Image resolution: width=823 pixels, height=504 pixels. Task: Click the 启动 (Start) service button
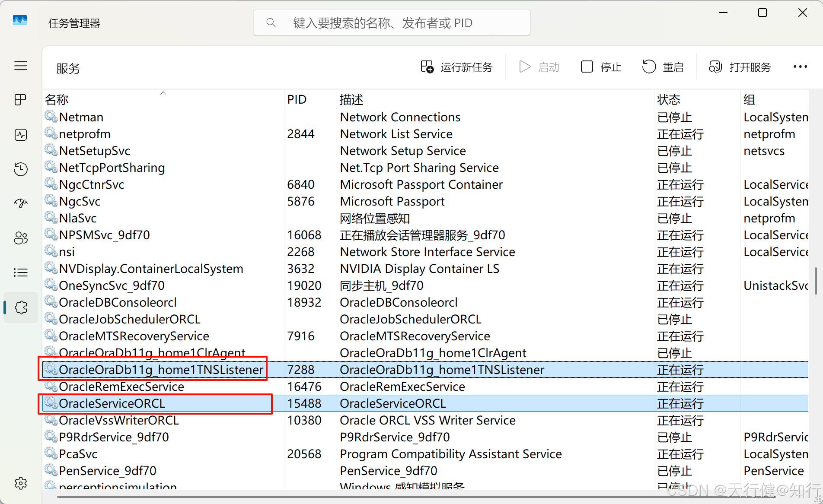pyautogui.click(x=539, y=67)
